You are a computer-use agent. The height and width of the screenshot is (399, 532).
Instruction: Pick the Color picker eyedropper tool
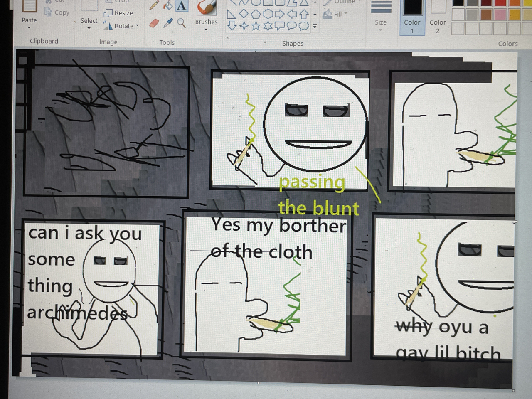pyautogui.click(x=168, y=23)
